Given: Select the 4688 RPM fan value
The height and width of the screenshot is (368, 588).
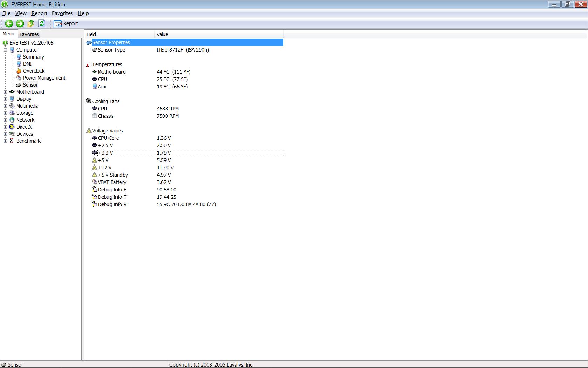Looking at the screenshot, I should (168, 109).
